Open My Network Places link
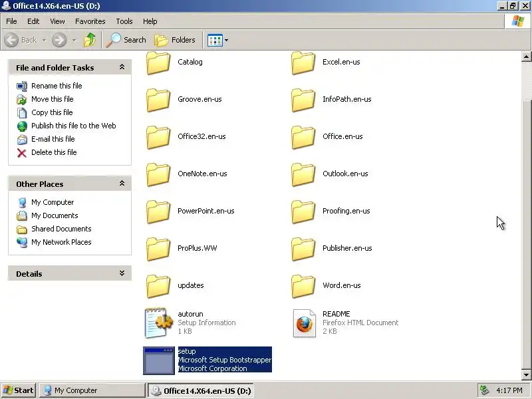The image size is (532, 399). [61, 242]
